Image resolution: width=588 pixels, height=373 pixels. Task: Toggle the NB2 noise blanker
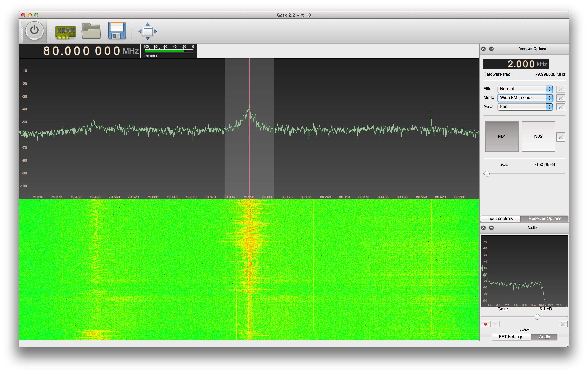(538, 136)
